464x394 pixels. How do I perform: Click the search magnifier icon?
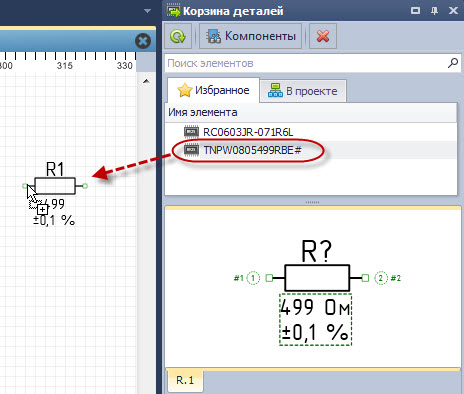coord(453,63)
